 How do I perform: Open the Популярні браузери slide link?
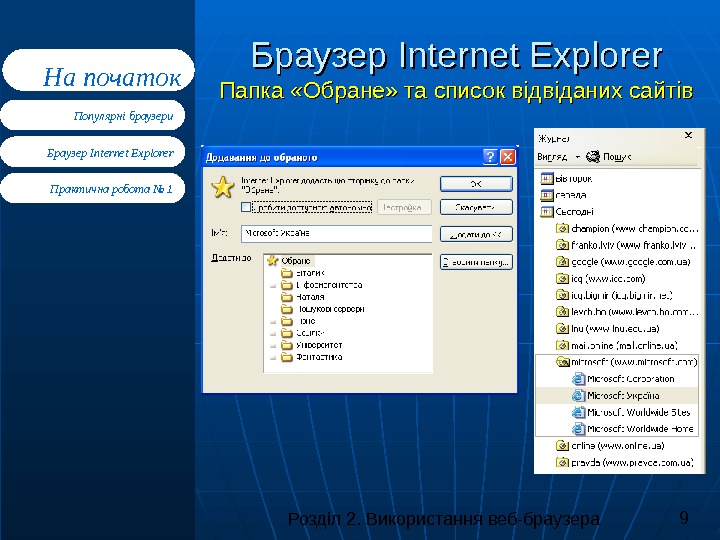[93, 115]
